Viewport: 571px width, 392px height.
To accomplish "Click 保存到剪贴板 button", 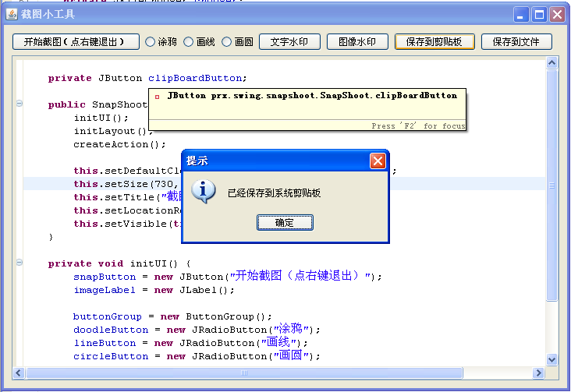I will [x=434, y=42].
